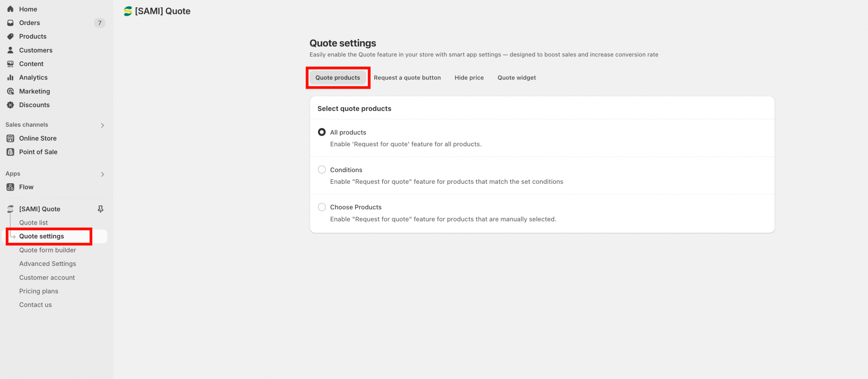Open the Request a quote button tab
Viewport: 868px width, 379px height.
pos(407,78)
